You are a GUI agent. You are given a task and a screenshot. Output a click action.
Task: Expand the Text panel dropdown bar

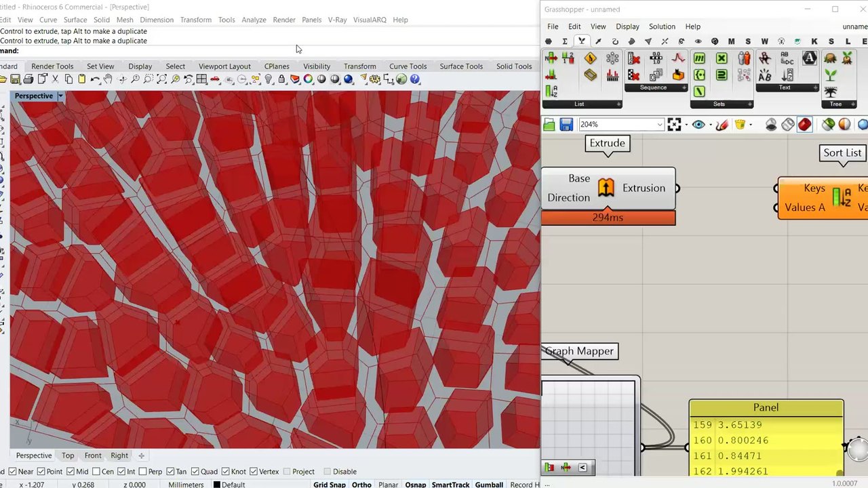(x=787, y=87)
